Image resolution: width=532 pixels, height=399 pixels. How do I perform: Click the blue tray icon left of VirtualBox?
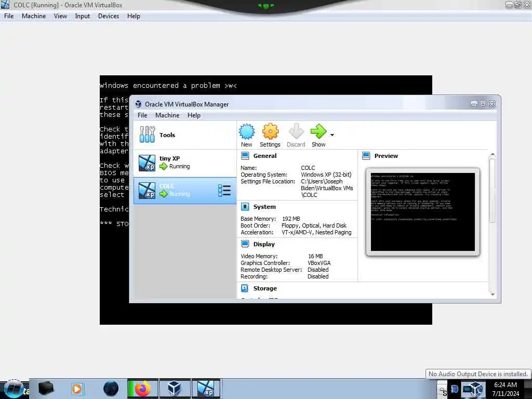click(454, 389)
